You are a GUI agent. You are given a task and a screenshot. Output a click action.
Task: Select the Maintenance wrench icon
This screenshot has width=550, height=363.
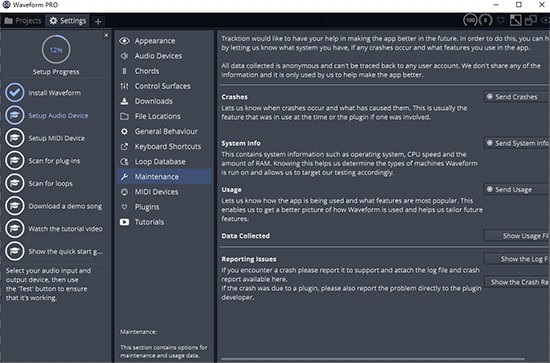(x=124, y=177)
